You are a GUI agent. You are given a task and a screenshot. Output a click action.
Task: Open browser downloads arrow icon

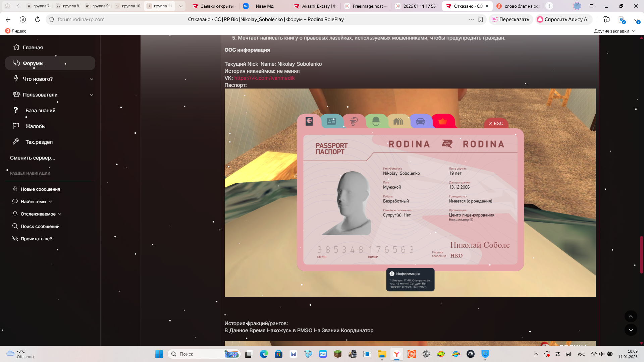[x=636, y=19]
